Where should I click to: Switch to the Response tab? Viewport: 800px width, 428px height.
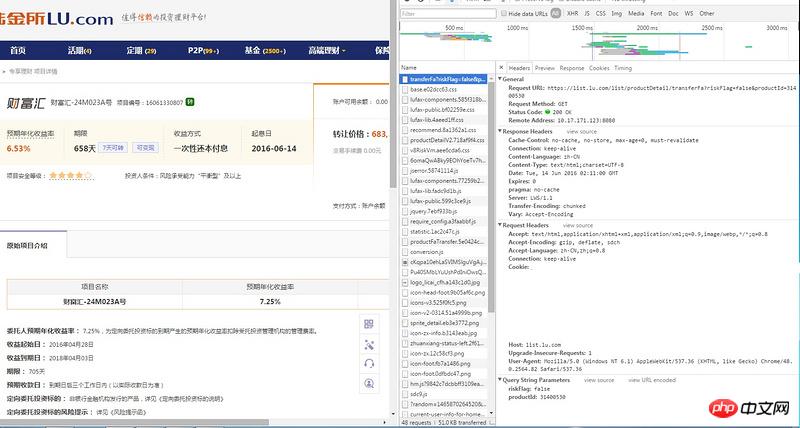pyautogui.click(x=571, y=68)
